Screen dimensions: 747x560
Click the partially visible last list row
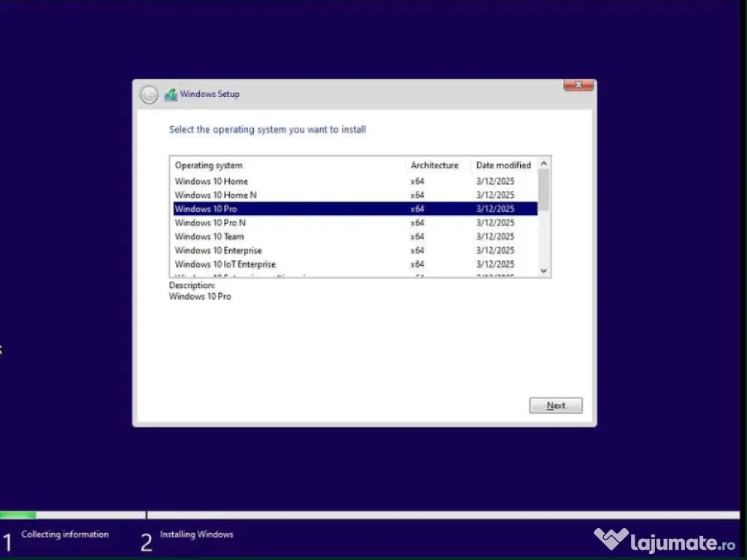[241, 276]
